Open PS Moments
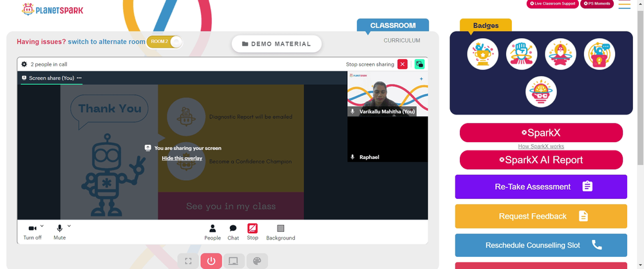 pos(597,4)
